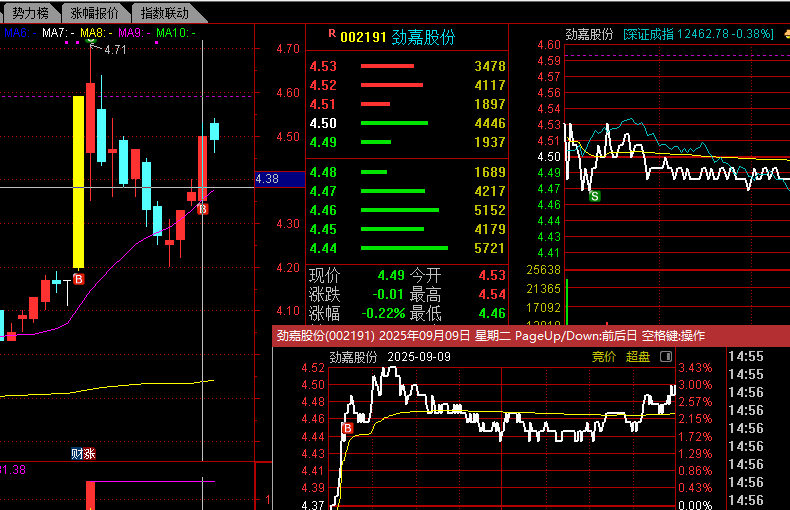This screenshot has height=510, width=790.
Task: Select the sell price 4.53 row
Action: [407, 66]
